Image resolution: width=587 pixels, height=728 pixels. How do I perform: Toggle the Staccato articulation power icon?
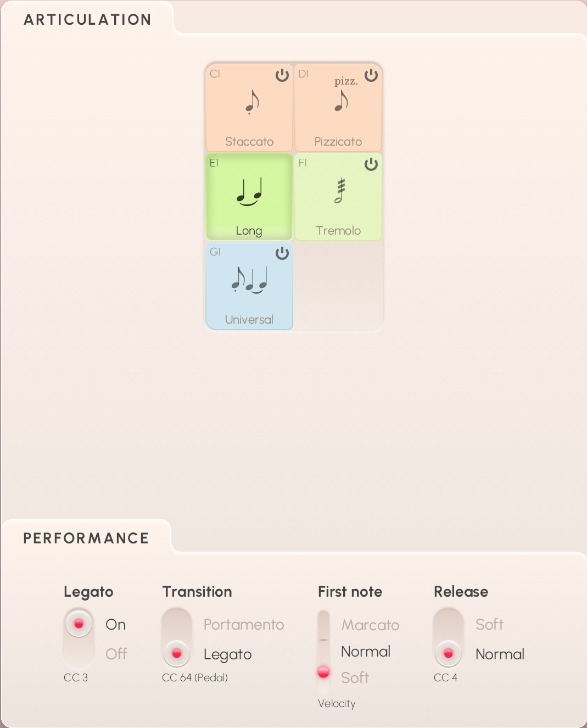(282, 75)
